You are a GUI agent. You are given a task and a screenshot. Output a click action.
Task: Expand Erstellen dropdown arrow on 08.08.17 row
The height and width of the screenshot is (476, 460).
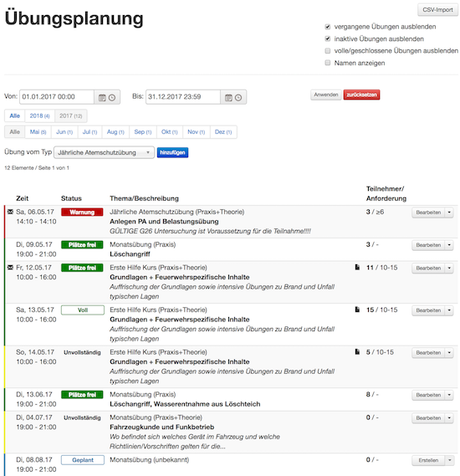(x=449, y=460)
